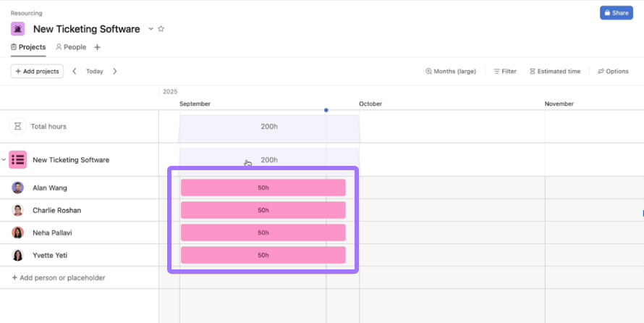Open the Months (large) zoom dropdown
Screen dimensions: 644x323
(451, 71)
